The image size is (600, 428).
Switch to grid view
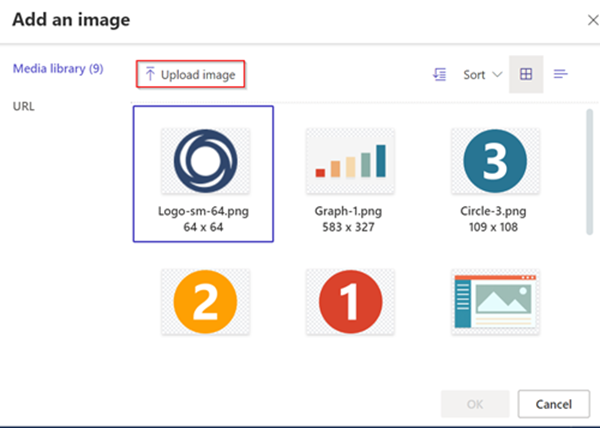pos(526,74)
